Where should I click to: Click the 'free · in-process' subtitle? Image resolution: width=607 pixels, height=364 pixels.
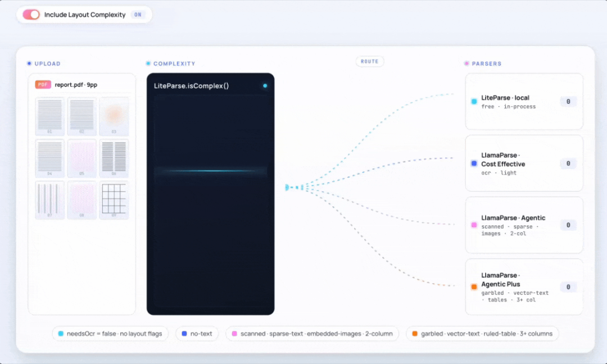point(508,107)
